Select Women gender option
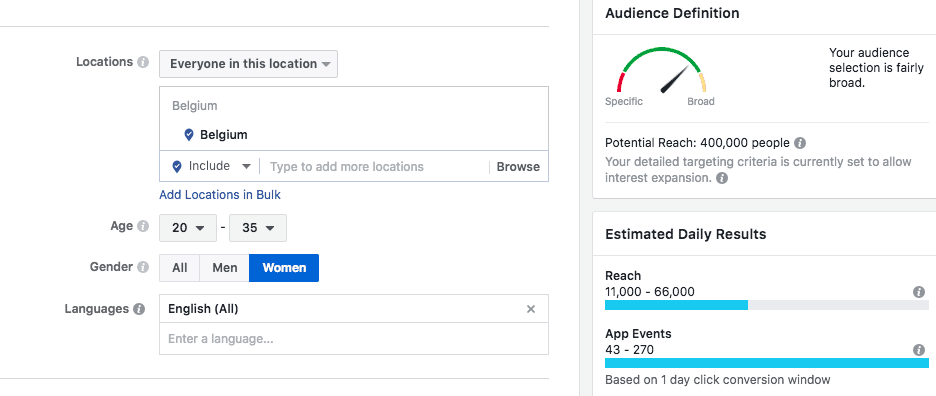Viewport: 936px width, 396px height. [x=284, y=268]
